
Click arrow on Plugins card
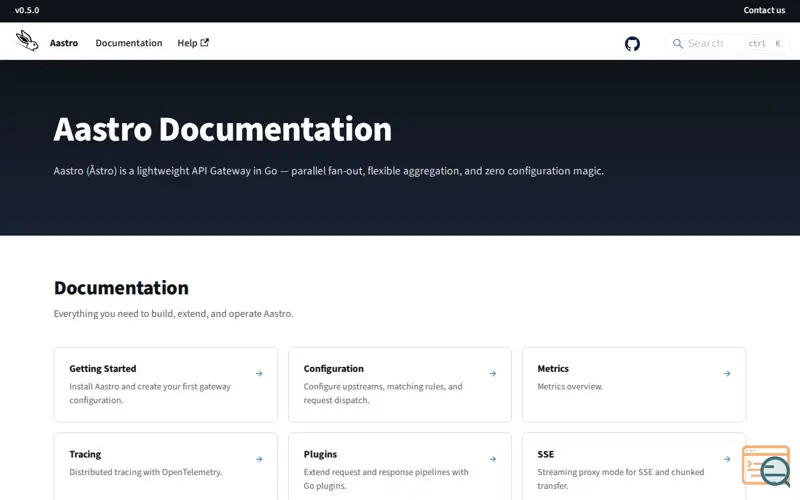[493, 459]
